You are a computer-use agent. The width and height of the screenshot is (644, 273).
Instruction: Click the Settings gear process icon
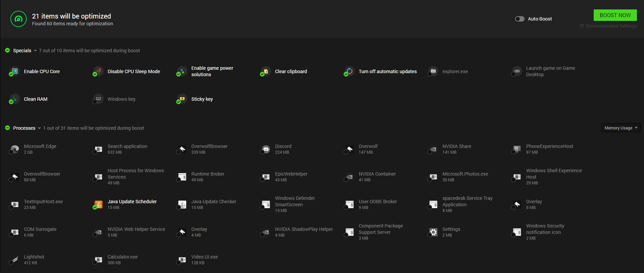[433, 232]
